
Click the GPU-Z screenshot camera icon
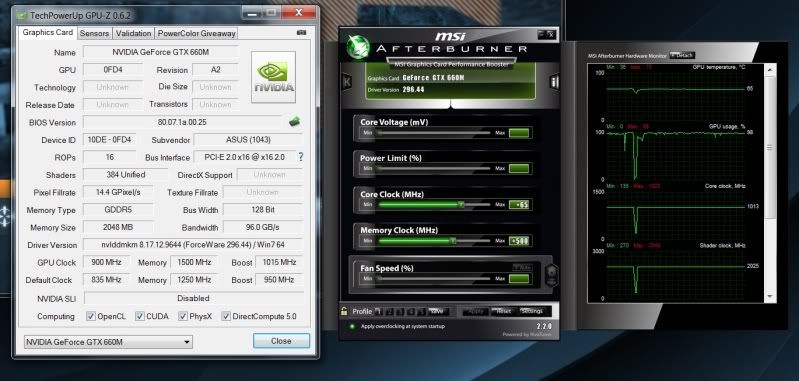tap(301, 33)
